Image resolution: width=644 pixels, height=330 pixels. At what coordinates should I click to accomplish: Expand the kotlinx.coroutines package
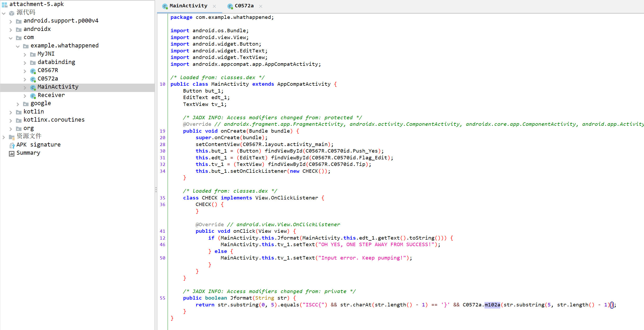click(x=11, y=120)
